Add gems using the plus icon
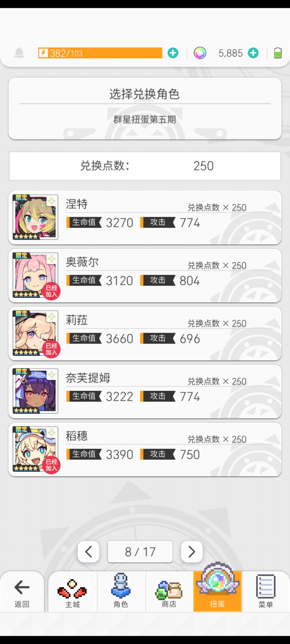This screenshot has height=644, width=290. pyautogui.click(x=253, y=53)
